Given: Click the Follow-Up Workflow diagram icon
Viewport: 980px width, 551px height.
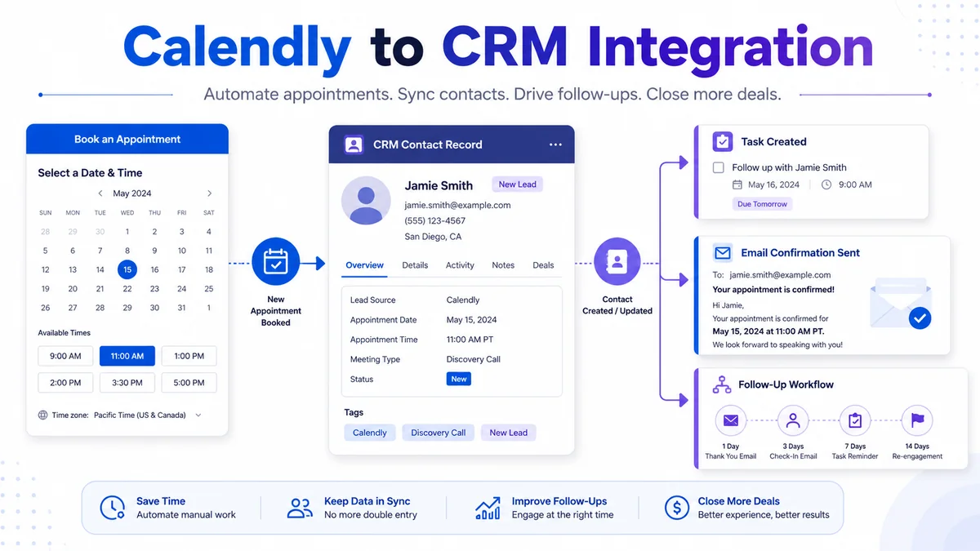Looking at the screenshot, I should click(x=722, y=384).
